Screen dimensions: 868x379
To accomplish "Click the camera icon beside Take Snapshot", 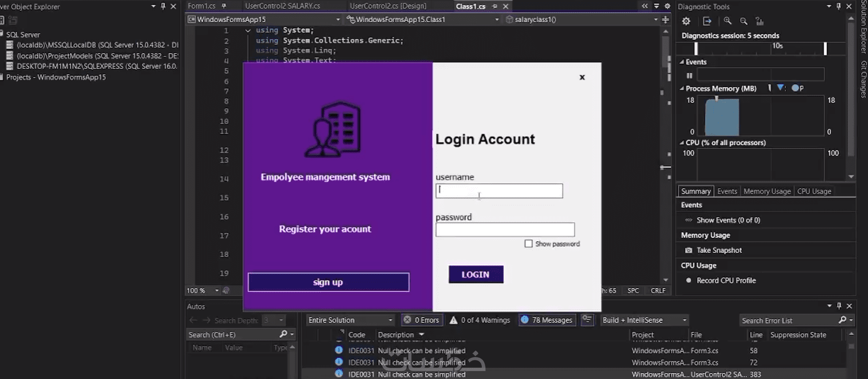I will pos(688,250).
